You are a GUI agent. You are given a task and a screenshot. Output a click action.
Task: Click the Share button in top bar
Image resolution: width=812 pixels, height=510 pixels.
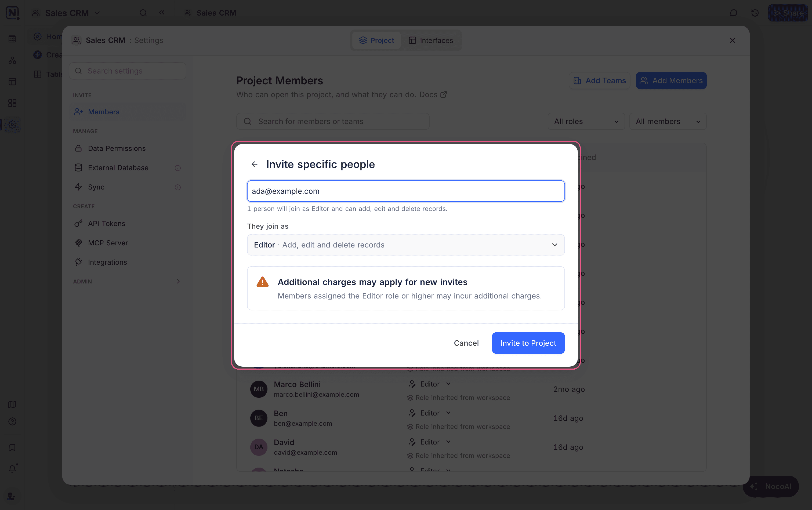tap(788, 13)
